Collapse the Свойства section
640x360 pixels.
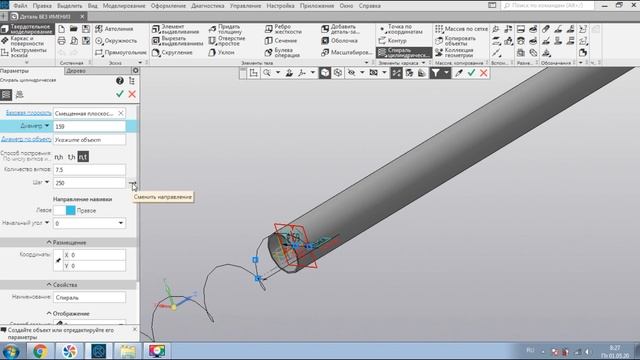[62, 285]
